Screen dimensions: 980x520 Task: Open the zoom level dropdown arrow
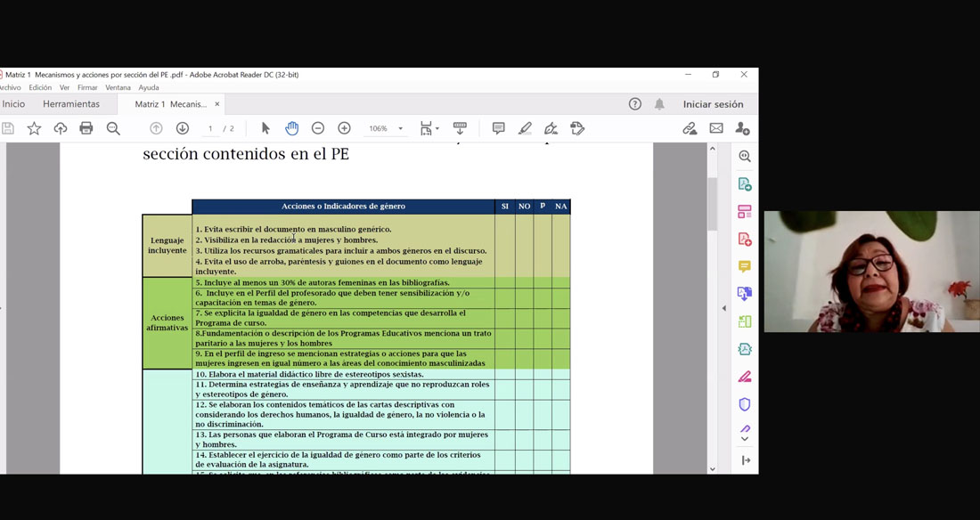pyautogui.click(x=401, y=129)
